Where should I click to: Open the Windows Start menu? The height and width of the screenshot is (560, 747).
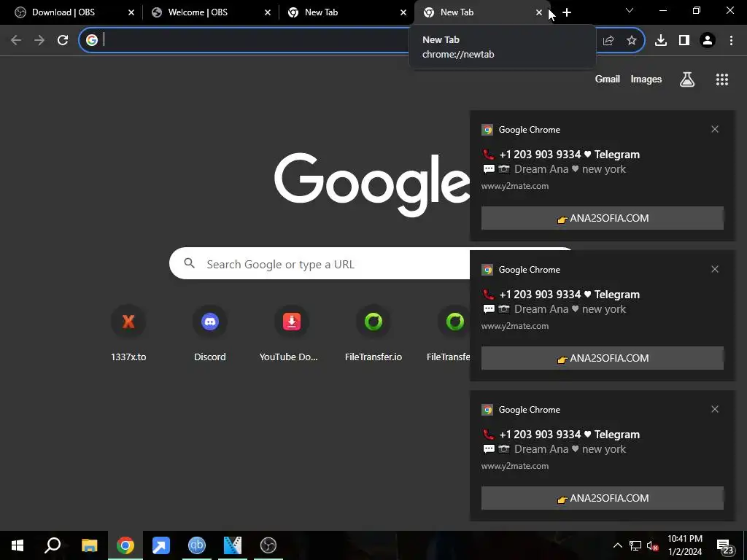point(18,545)
